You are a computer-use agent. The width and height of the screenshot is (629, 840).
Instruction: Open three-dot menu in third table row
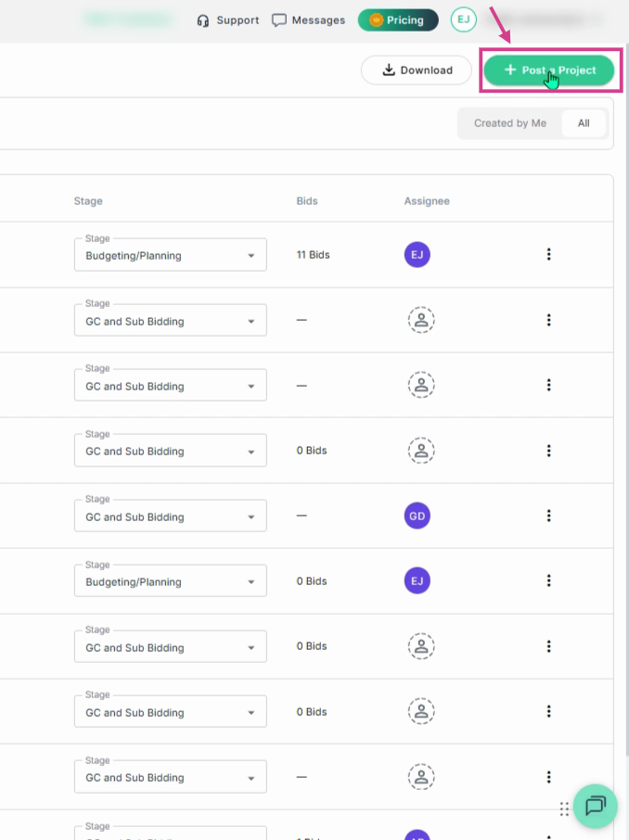548,385
